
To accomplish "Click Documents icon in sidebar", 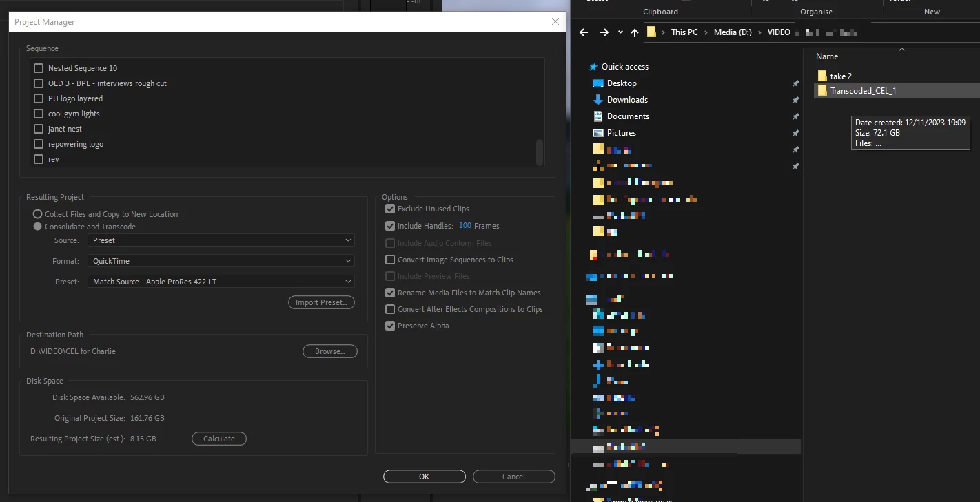I will [598, 116].
